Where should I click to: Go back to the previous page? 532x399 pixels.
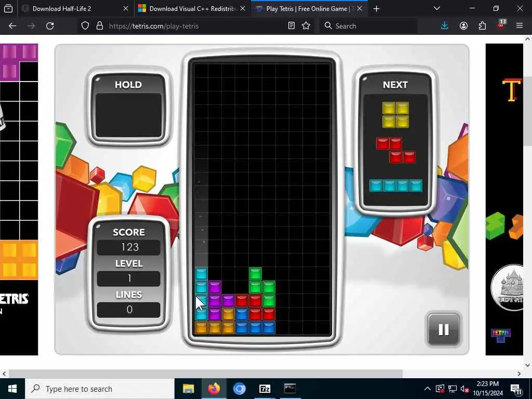pyautogui.click(x=12, y=26)
